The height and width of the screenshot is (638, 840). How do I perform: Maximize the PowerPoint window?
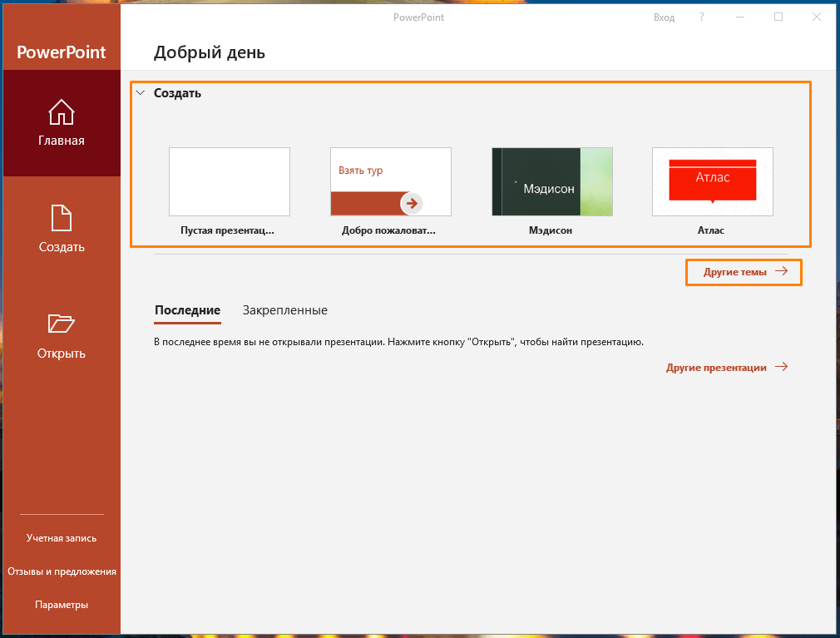778,17
